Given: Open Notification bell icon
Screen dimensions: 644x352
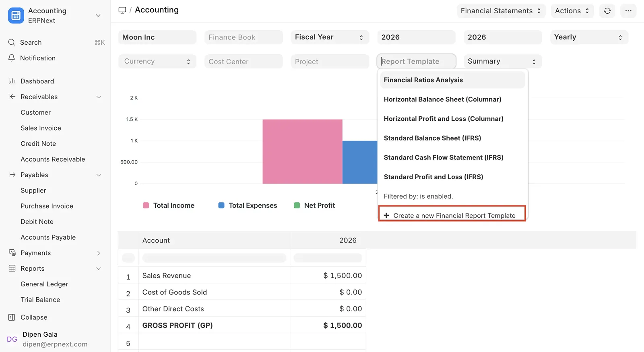Looking at the screenshot, I should pos(12,58).
